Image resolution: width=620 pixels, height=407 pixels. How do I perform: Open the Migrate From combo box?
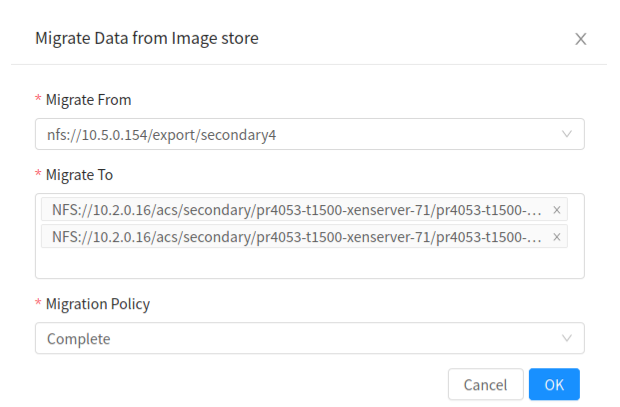pyautogui.click(x=310, y=134)
